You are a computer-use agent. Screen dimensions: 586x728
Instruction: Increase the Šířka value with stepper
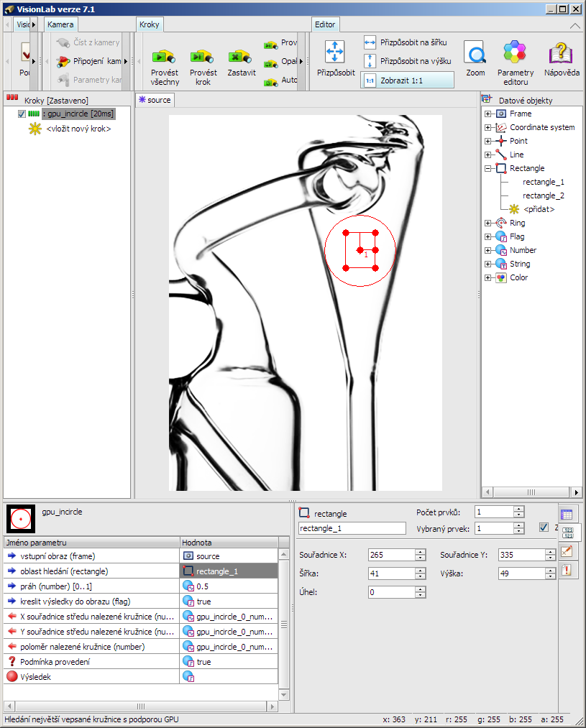pos(420,571)
